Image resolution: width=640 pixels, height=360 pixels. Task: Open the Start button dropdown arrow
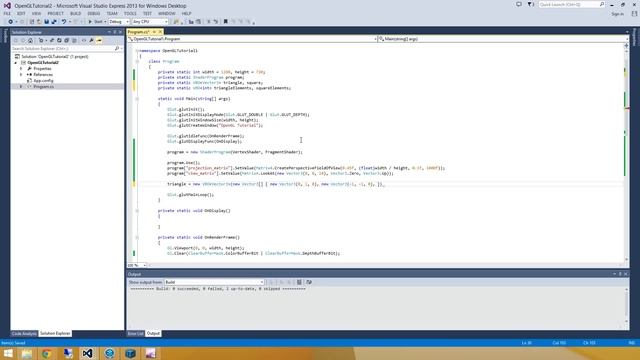105,22
